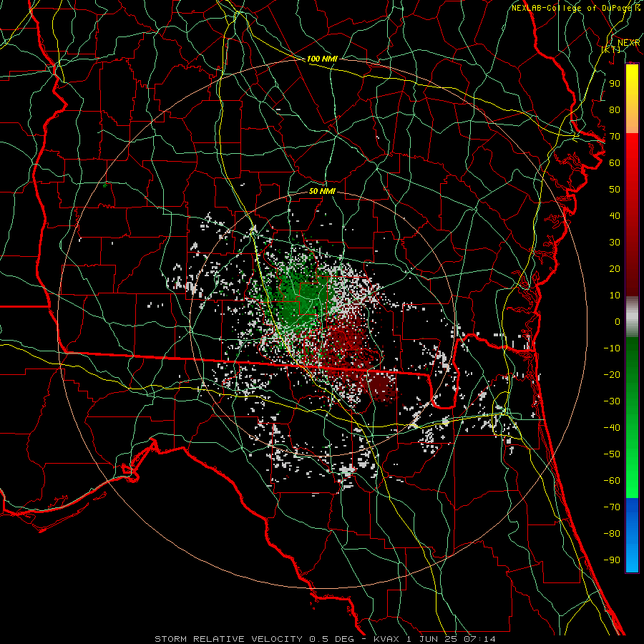Viewport: 644px width, 644px height.
Task: Click the positive 10 value on the velocity scale
Action: click(x=615, y=296)
